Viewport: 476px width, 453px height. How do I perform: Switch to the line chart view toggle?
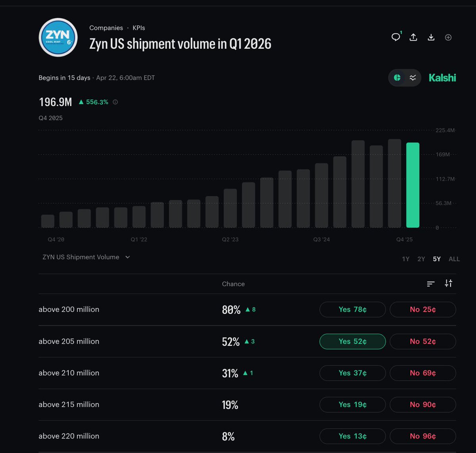pyautogui.click(x=413, y=78)
